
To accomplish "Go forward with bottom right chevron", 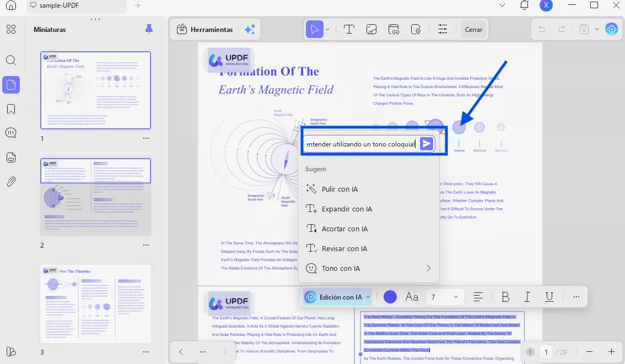I will 224,352.
